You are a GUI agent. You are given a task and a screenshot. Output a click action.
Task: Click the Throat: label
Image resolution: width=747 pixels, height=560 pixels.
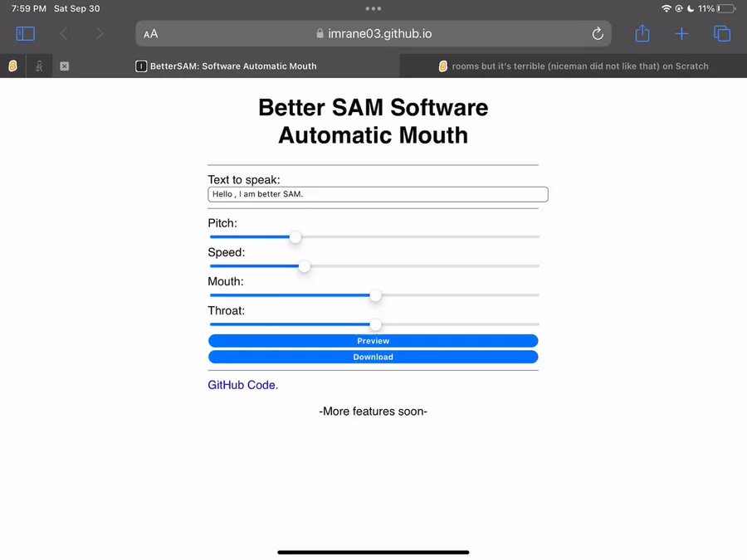pos(227,311)
